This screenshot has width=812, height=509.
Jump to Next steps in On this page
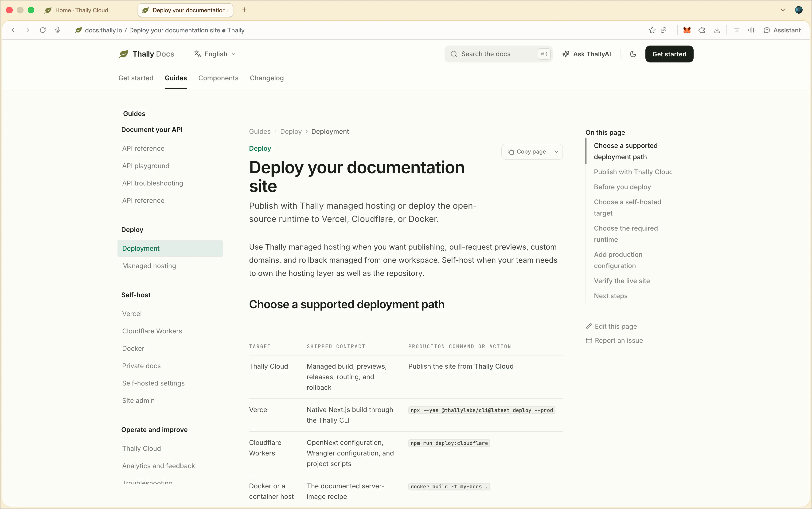tap(611, 296)
